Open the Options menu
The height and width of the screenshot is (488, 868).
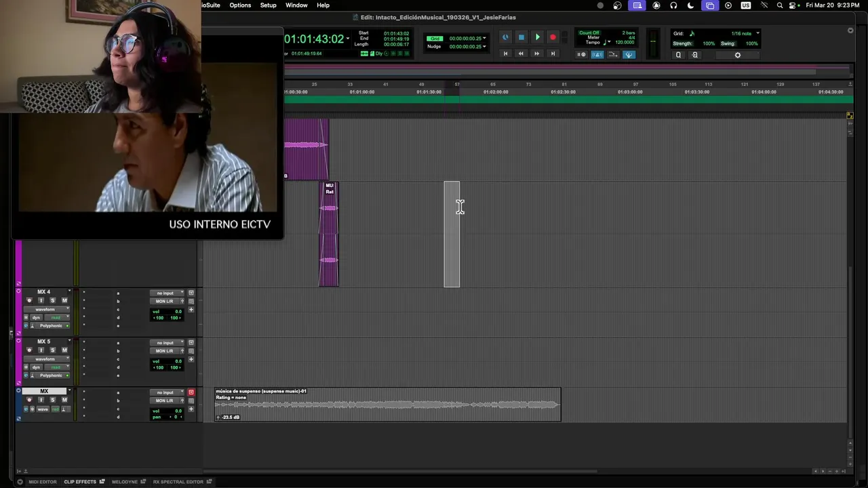click(240, 5)
